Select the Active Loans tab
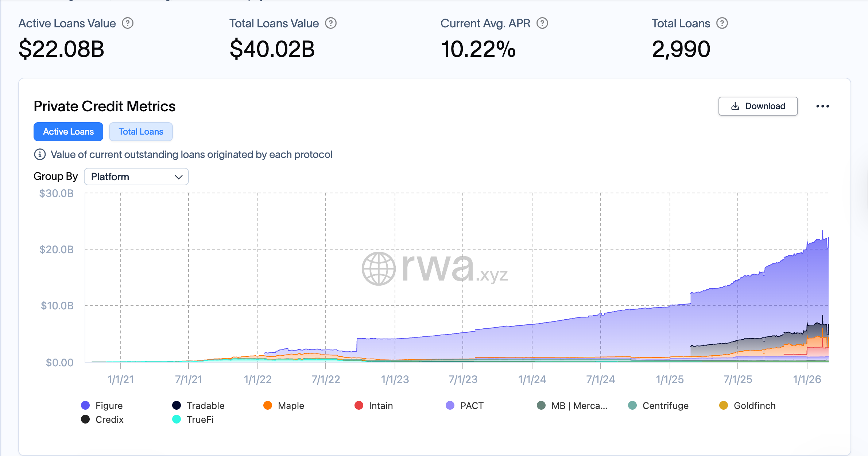868x456 pixels. coord(68,131)
